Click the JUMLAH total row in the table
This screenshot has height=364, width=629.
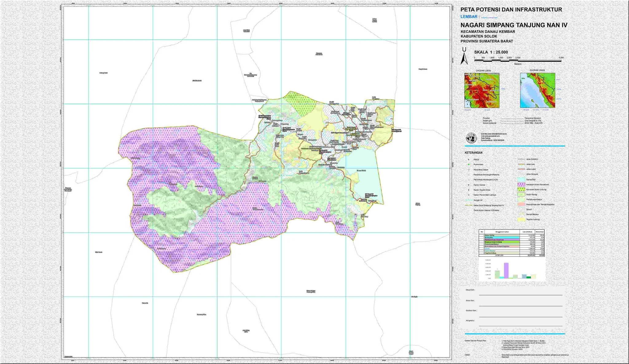tap(499, 255)
